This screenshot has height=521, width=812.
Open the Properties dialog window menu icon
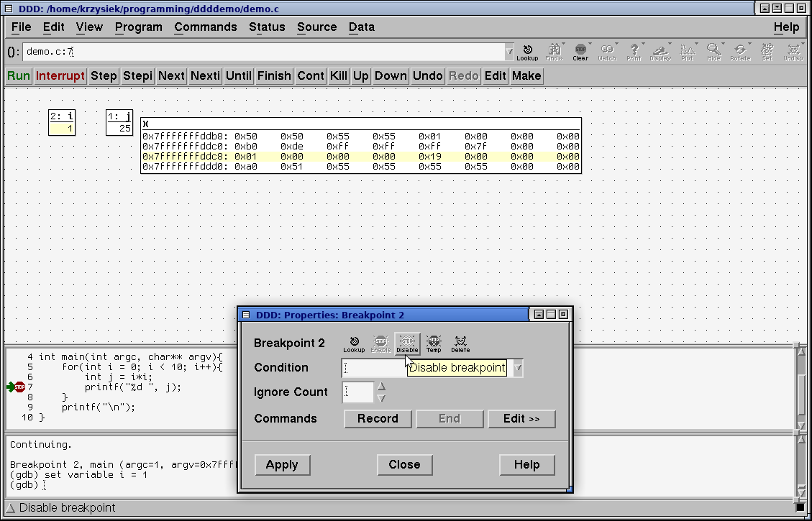(246, 315)
